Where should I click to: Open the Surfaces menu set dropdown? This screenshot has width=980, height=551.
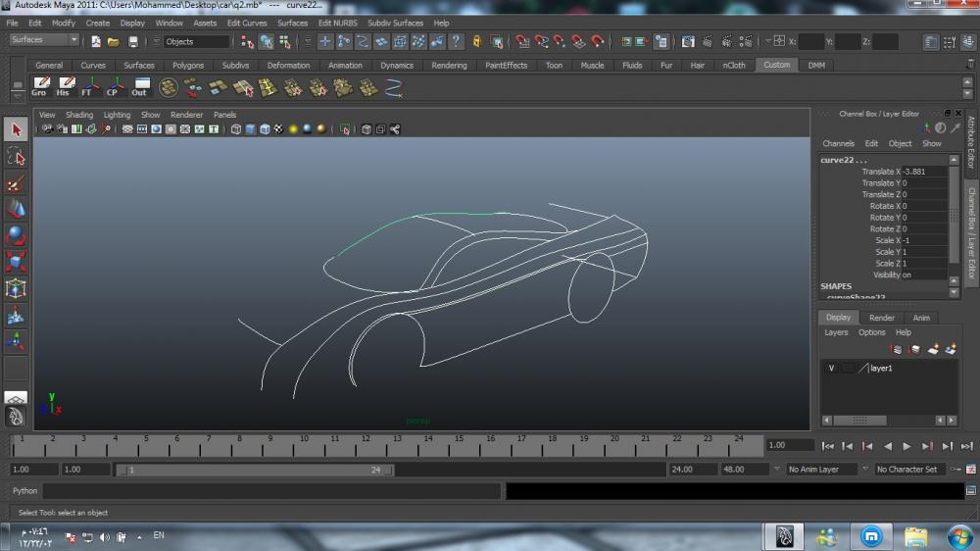coord(44,40)
